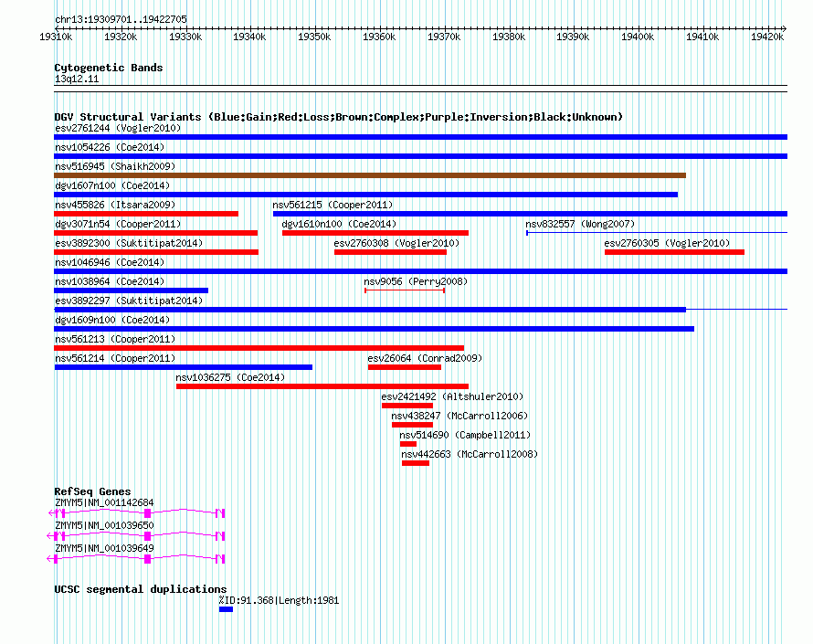
Task: Select the nsv832557 (Wong2007) label
Action: click(x=580, y=224)
